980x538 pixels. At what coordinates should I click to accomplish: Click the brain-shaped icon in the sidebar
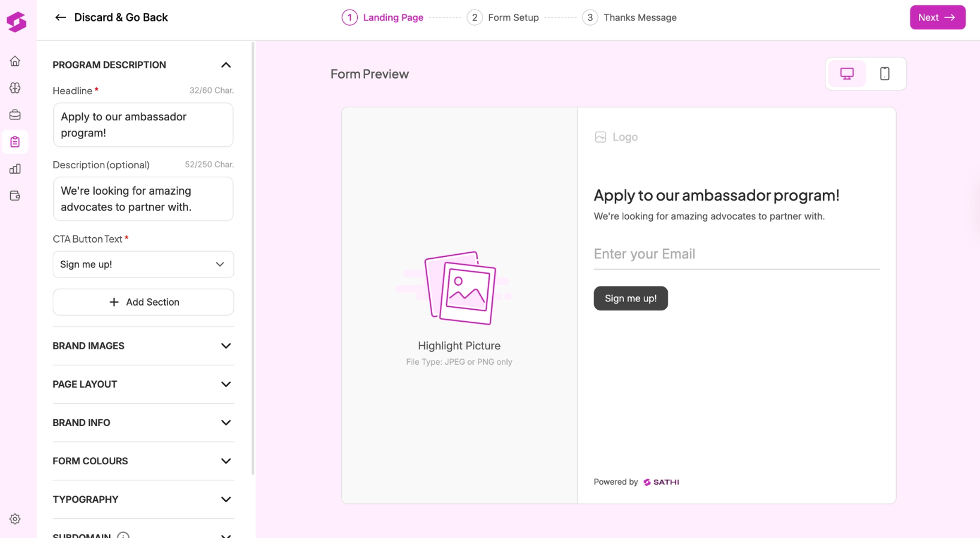15,88
